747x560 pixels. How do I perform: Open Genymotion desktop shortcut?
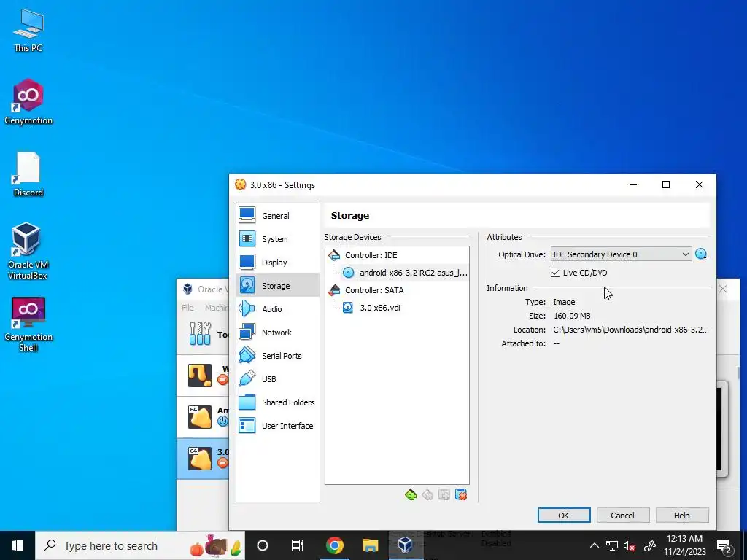[x=28, y=102]
